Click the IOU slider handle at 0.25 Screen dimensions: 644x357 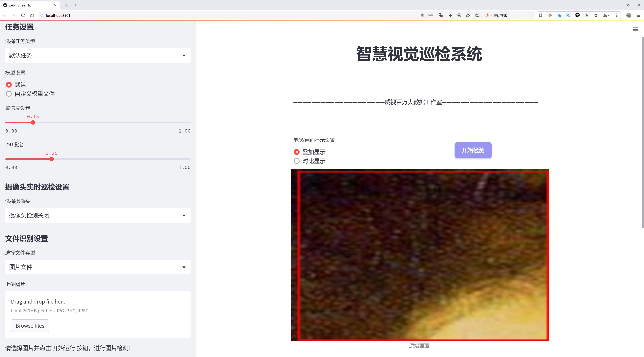(x=51, y=159)
